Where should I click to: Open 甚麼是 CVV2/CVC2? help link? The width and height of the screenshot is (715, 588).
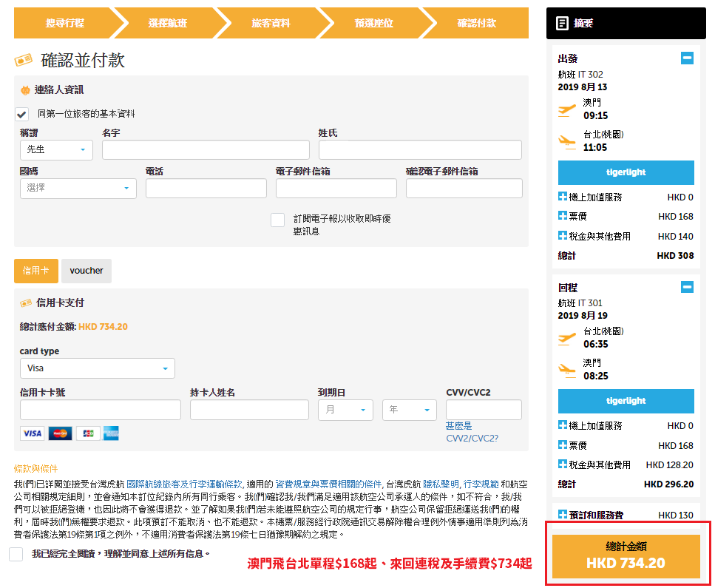tap(472, 432)
